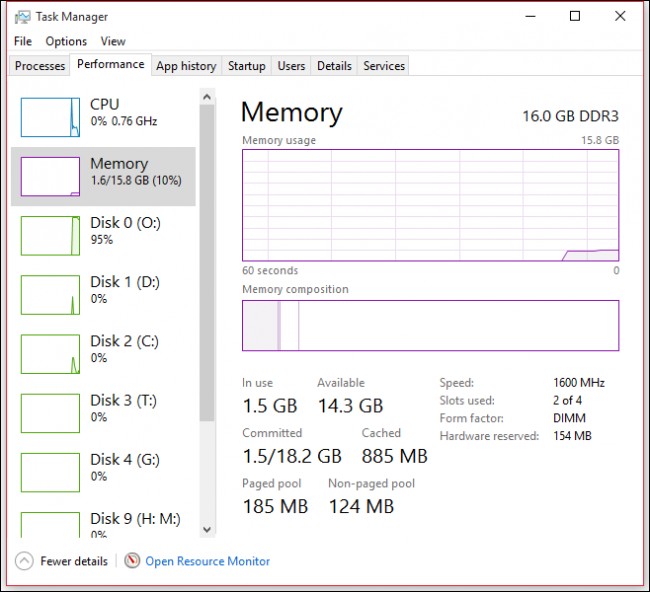The height and width of the screenshot is (592, 650).
Task: Click the 16.0 GB DDR3 label
Action: (570, 116)
